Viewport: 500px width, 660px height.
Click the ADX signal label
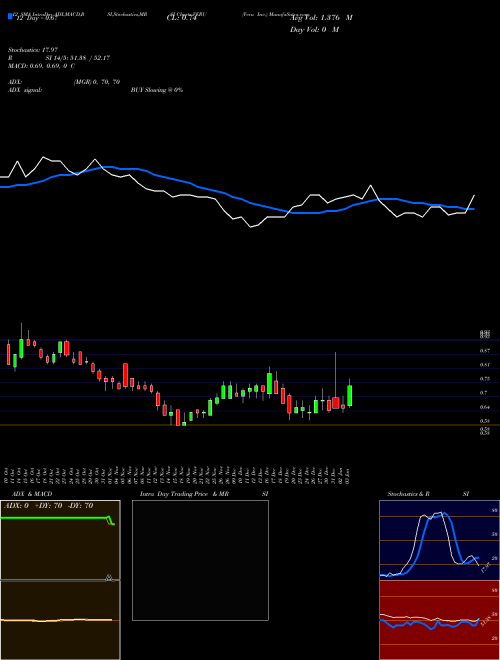25,90
